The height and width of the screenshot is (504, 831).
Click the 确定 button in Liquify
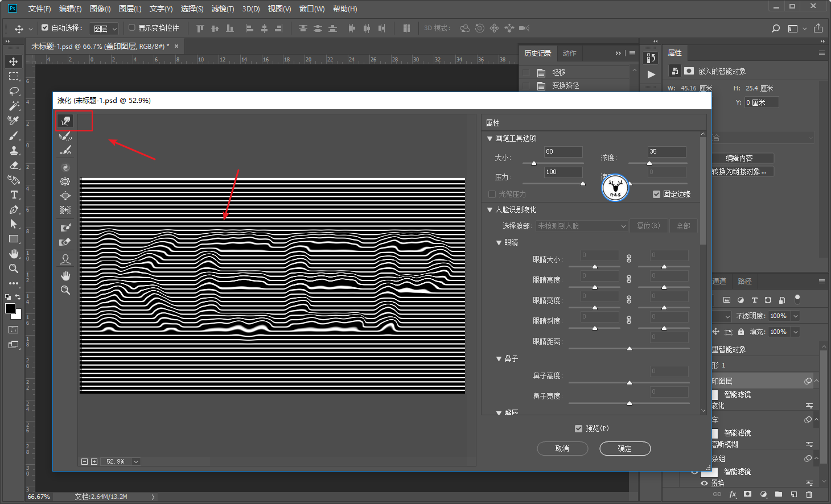pos(625,449)
